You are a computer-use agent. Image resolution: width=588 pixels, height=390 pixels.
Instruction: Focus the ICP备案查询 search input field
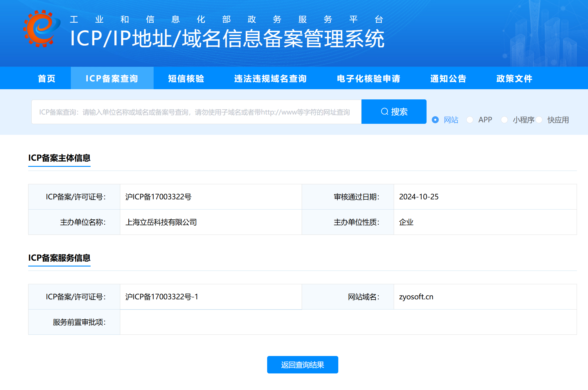(196, 112)
